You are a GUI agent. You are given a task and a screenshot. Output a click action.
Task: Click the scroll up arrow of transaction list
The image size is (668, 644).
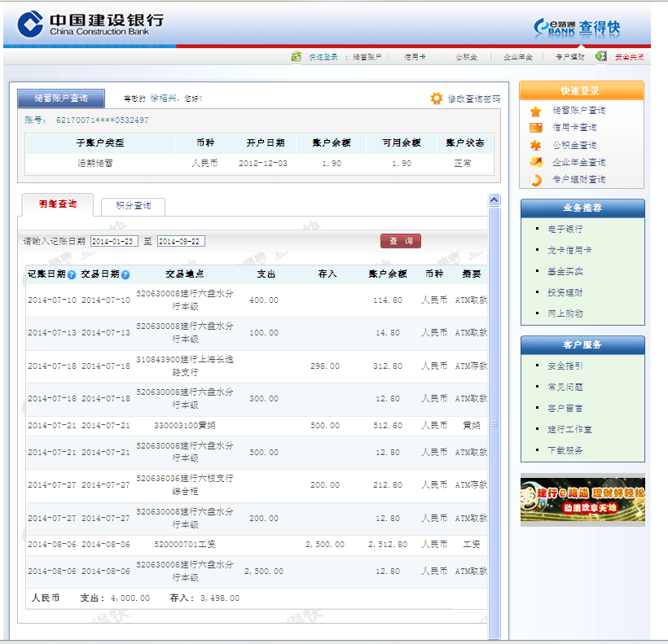(494, 200)
